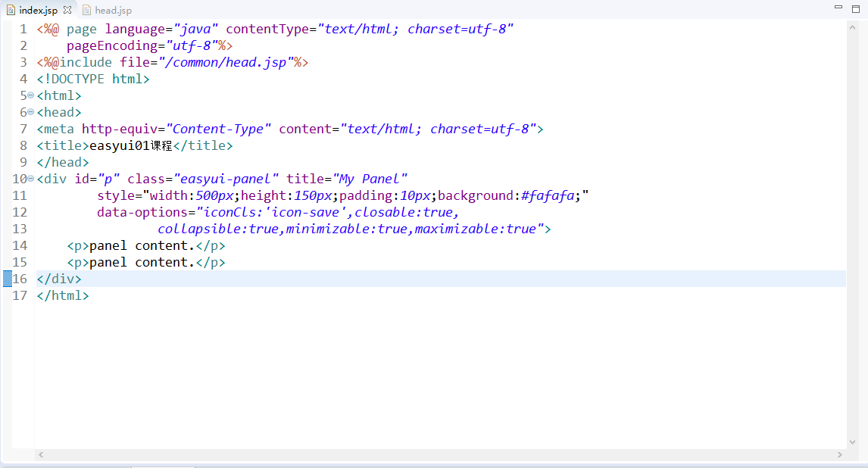The image size is (868, 468).
Task: Close the index.jsp tab
Action: (67, 10)
